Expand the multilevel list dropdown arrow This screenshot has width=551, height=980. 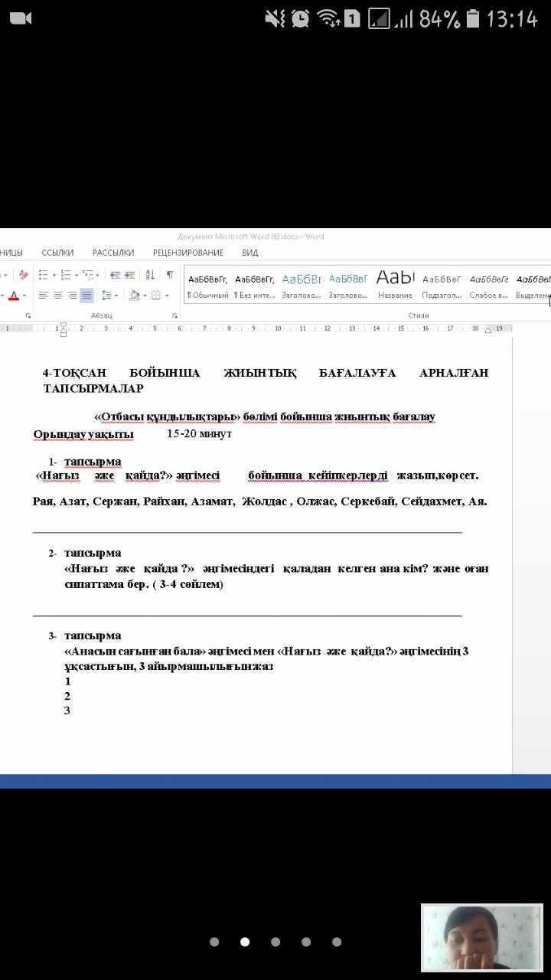pos(97,275)
